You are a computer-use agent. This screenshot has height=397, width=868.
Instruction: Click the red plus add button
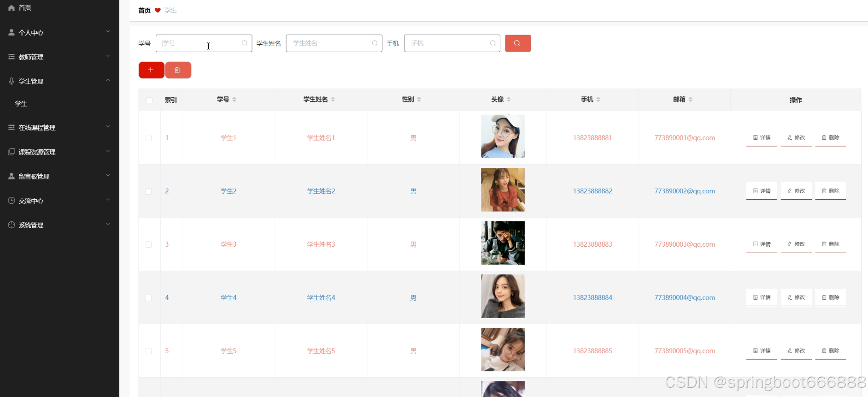point(151,70)
